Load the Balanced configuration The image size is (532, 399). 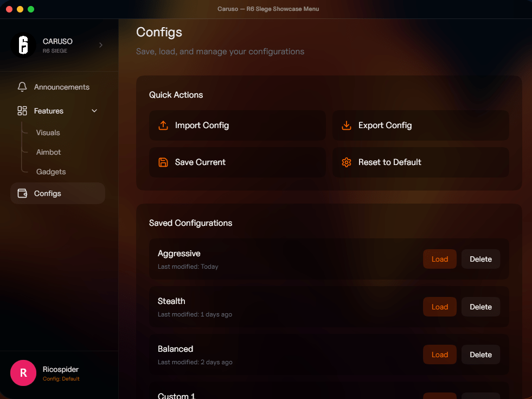click(x=439, y=354)
